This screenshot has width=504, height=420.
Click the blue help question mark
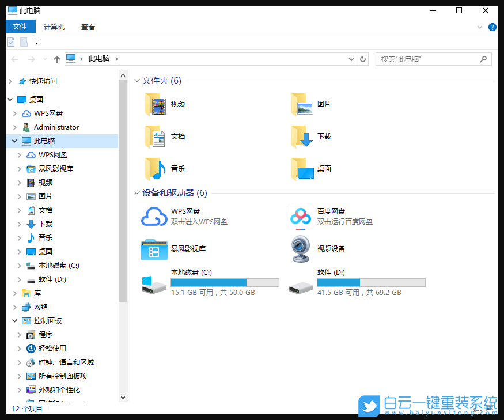pyautogui.click(x=494, y=27)
